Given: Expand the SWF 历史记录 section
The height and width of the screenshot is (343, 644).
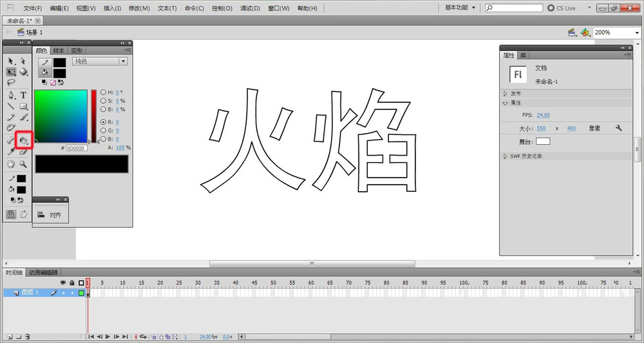Looking at the screenshot, I should coord(506,156).
